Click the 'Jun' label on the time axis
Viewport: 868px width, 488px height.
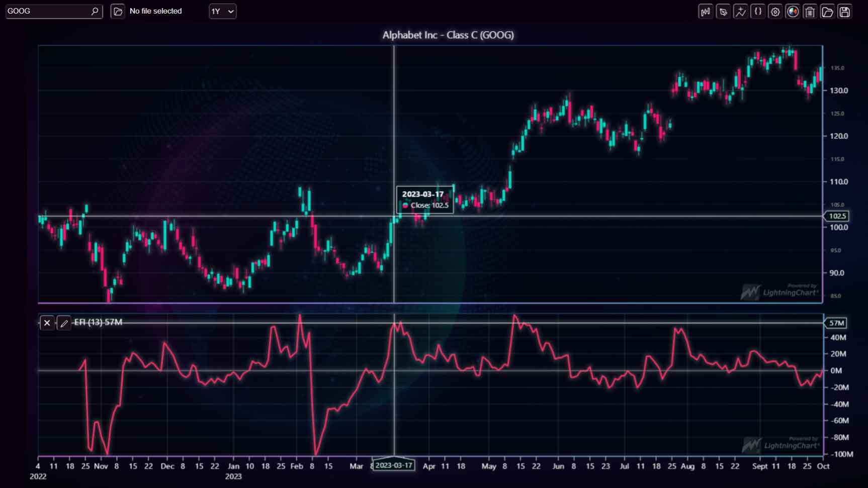coord(558,466)
